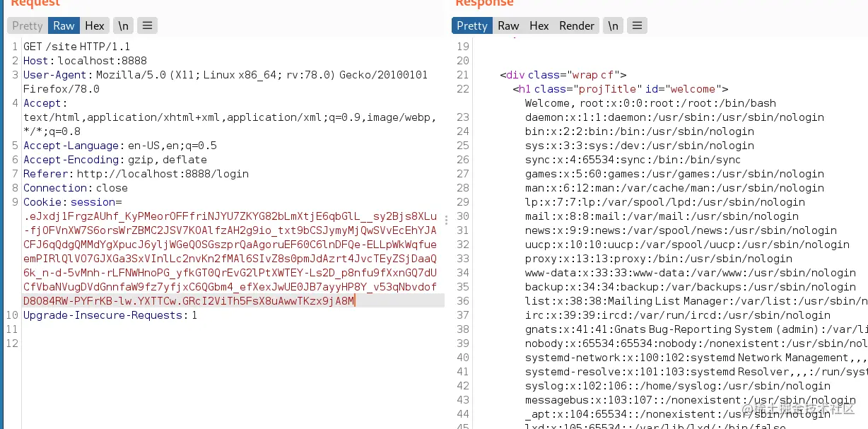868x429 pixels.
Task: Click the 'Welcome, root:x:0:0' response line
Action: coord(650,103)
